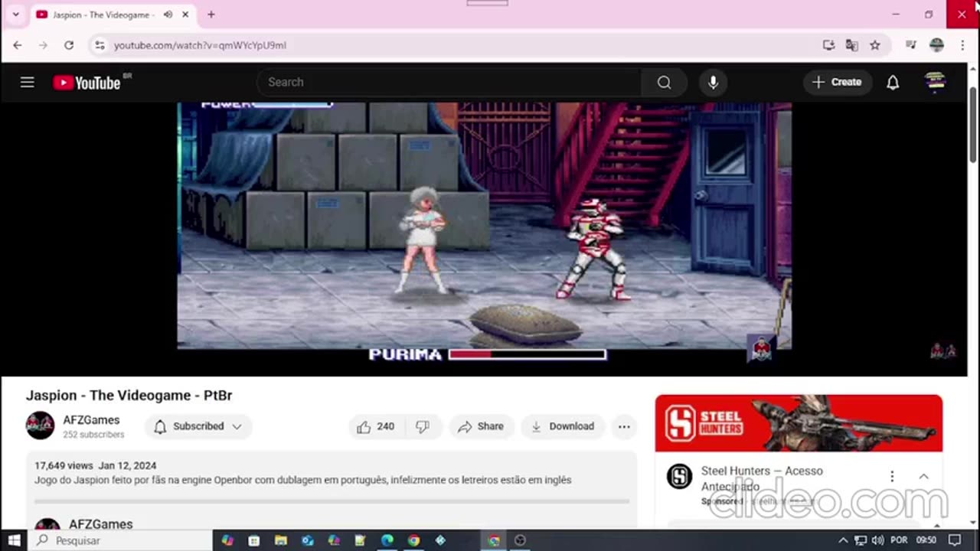Open Microsoft Edge from taskbar
This screenshot has height=551, width=980.
click(387, 540)
